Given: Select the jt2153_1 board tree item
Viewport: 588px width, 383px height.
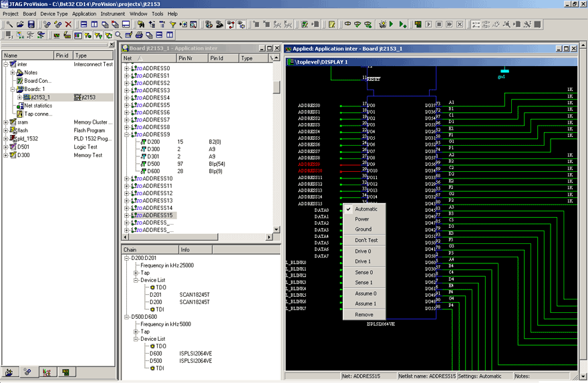Looking at the screenshot, I should [x=41, y=97].
